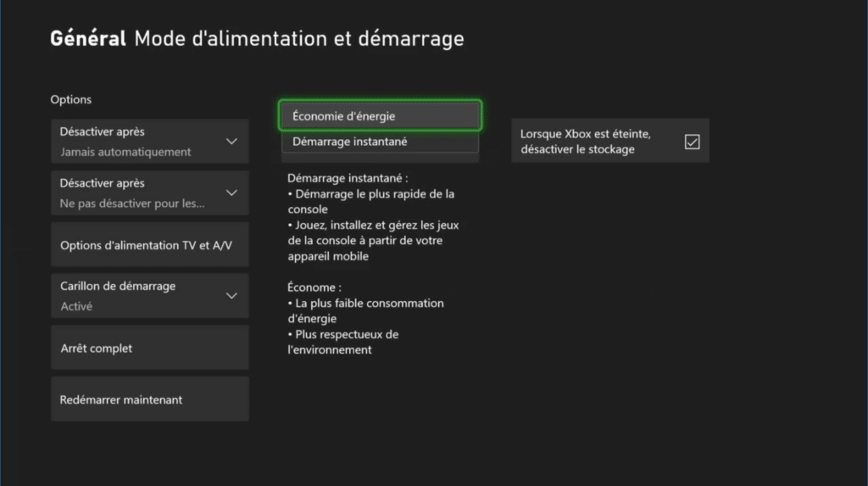Viewport: 868px width, 486px height.
Task: Click the Plus respectueux de l'environnement text
Action: click(343, 342)
